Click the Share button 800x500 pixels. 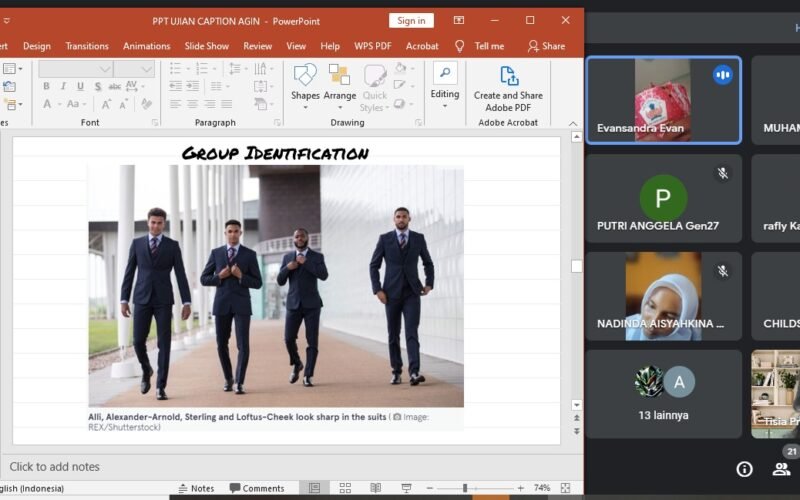tap(546, 46)
